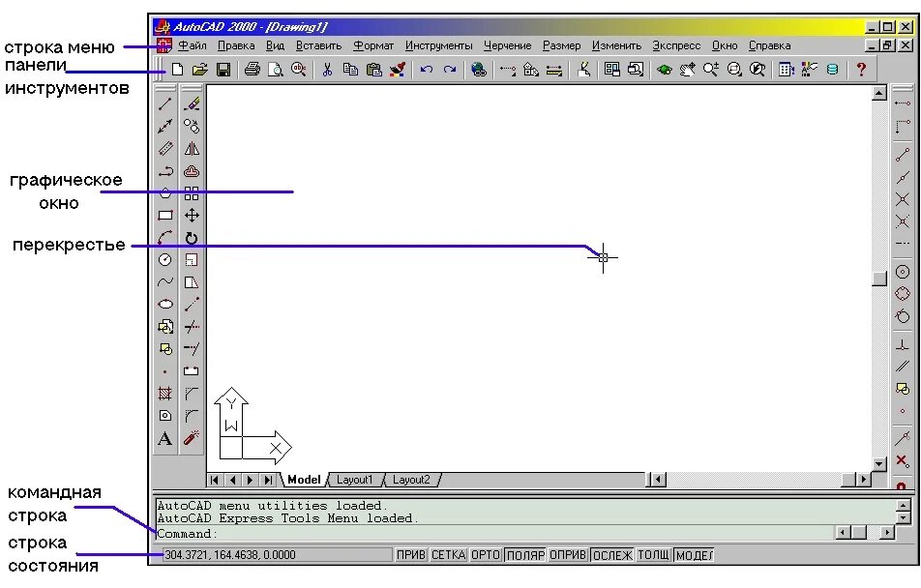Screen dimensions: 921x588
Task: Toggle the СЕТКА grid display button
Action: 448,555
